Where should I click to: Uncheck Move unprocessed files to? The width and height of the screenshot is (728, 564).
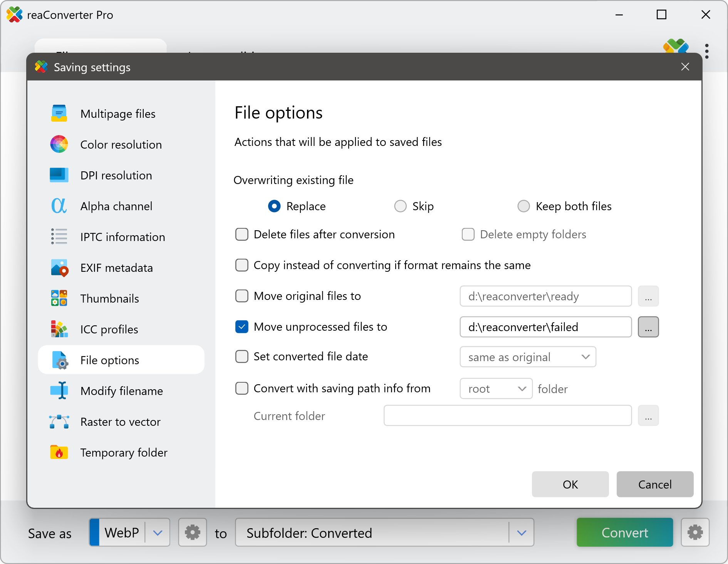[242, 327]
